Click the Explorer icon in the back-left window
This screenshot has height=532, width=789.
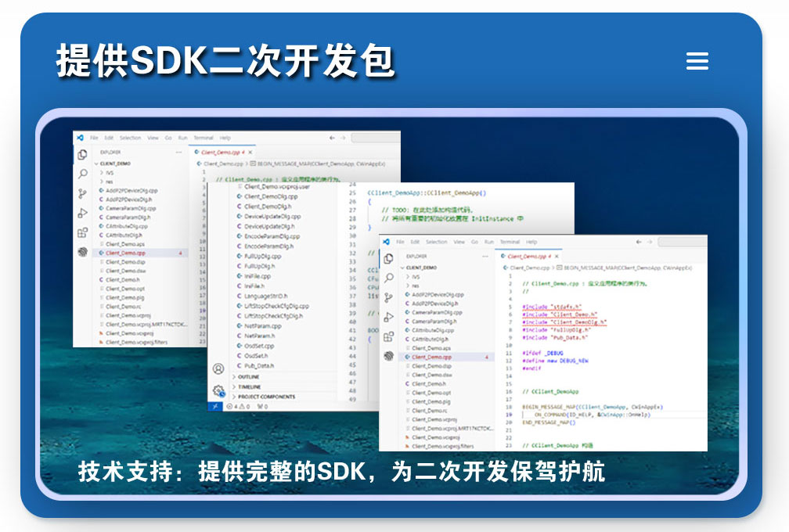coord(83,154)
